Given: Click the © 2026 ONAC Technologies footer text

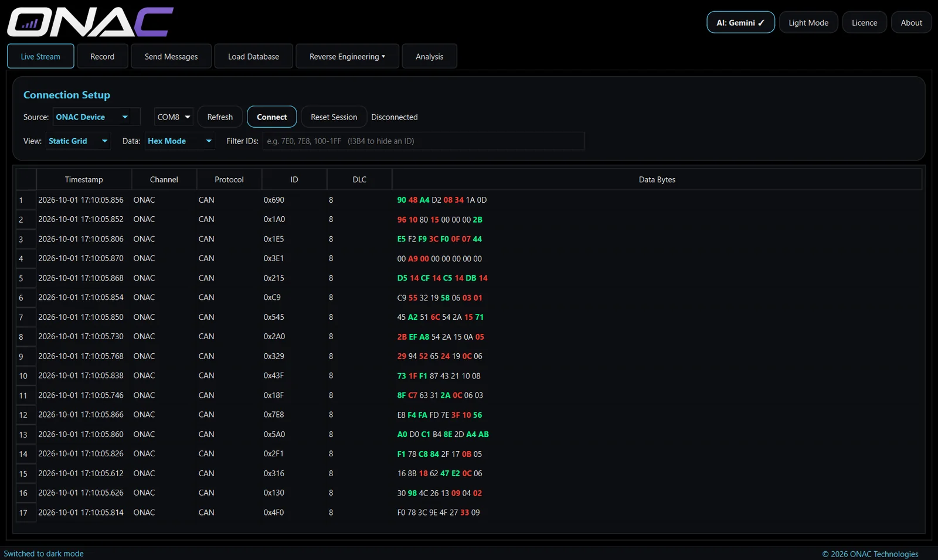Looking at the screenshot, I should (870, 554).
